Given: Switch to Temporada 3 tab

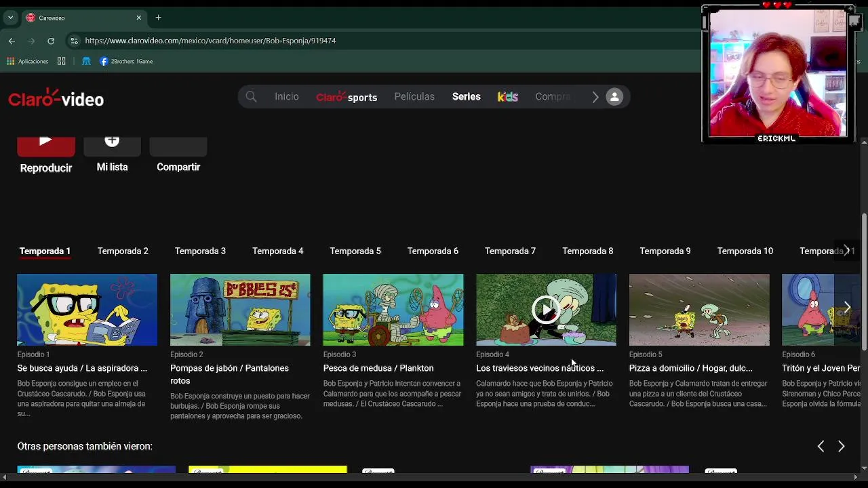Looking at the screenshot, I should coord(200,251).
